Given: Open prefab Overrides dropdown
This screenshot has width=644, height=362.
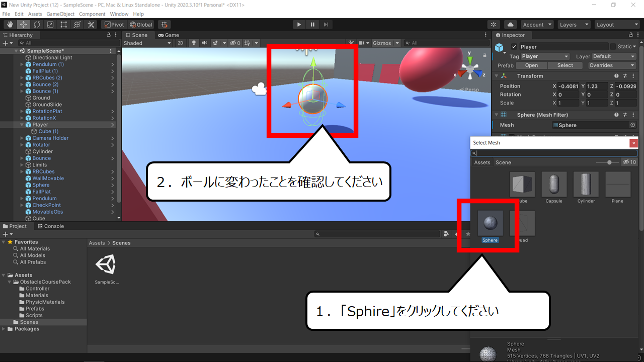Looking at the screenshot, I should (x=612, y=65).
